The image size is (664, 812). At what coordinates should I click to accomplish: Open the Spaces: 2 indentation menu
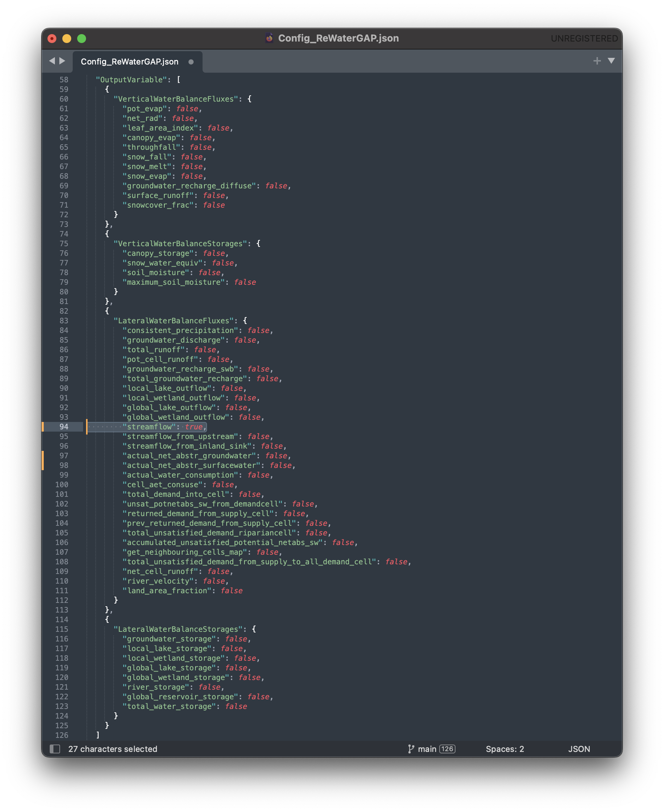pyautogui.click(x=504, y=749)
